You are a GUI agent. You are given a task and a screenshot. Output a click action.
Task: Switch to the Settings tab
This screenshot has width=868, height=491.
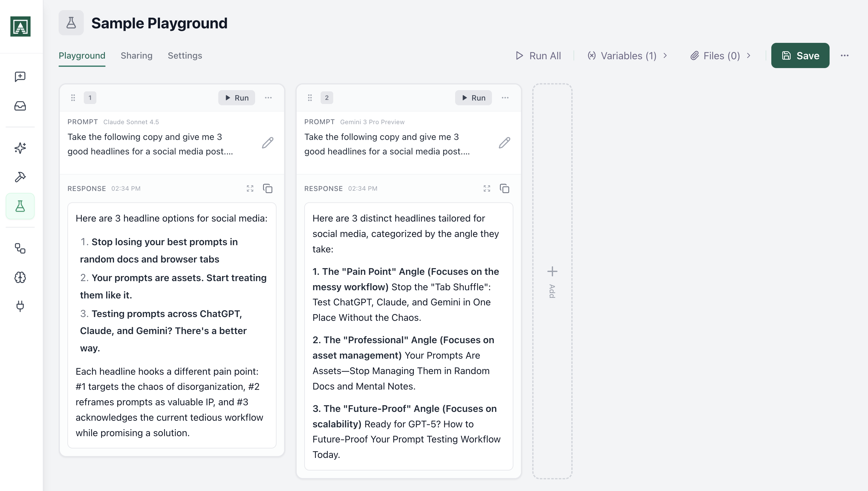point(185,56)
